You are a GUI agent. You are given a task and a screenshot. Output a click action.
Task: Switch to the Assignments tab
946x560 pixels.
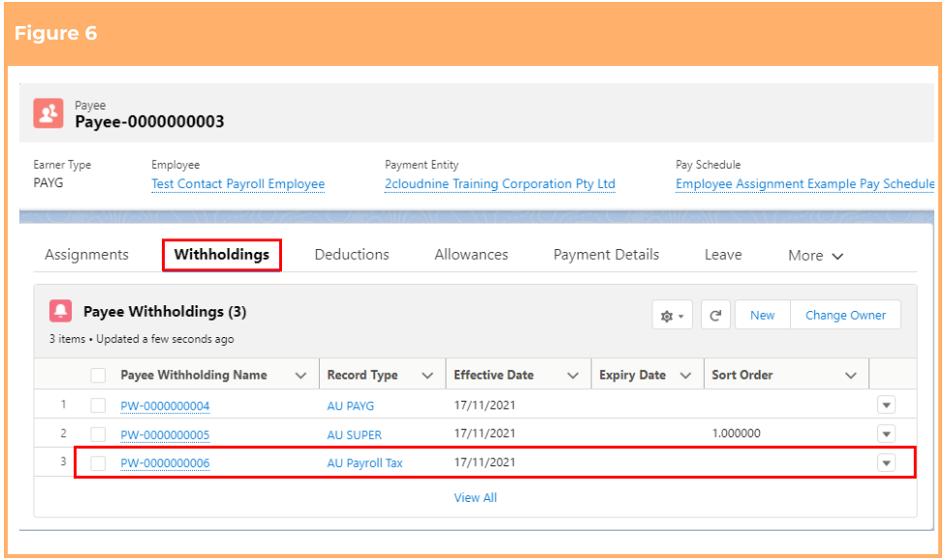tap(87, 255)
